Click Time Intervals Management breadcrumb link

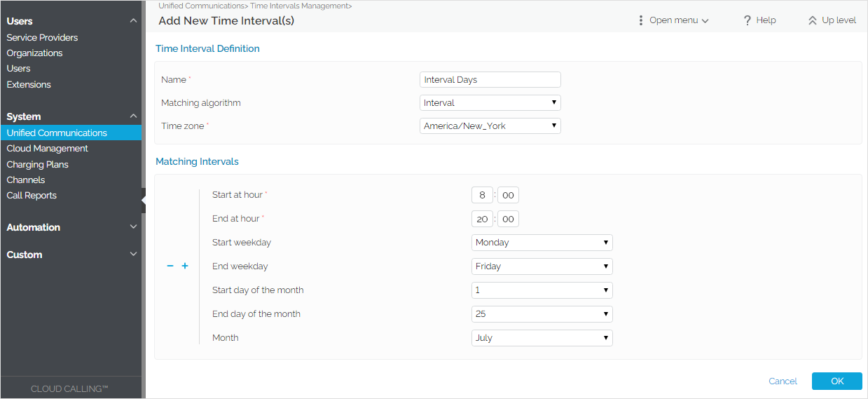[x=298, y=6]
